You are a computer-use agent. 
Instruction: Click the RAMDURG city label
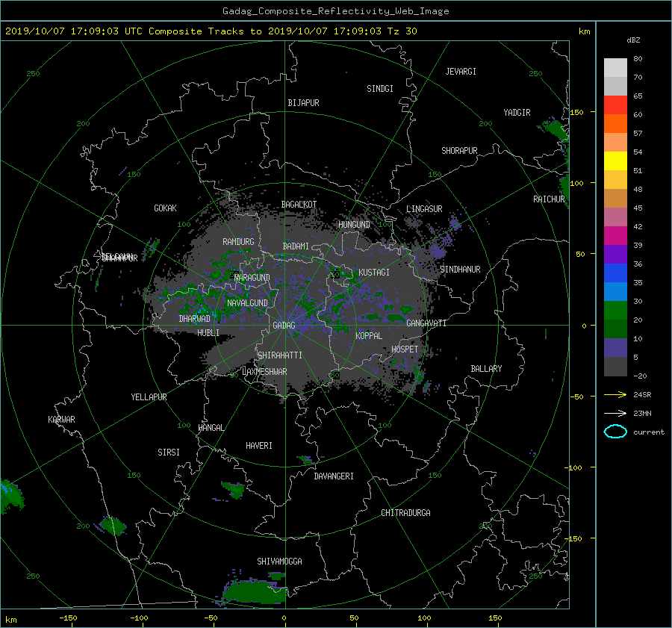coord(238,242)
